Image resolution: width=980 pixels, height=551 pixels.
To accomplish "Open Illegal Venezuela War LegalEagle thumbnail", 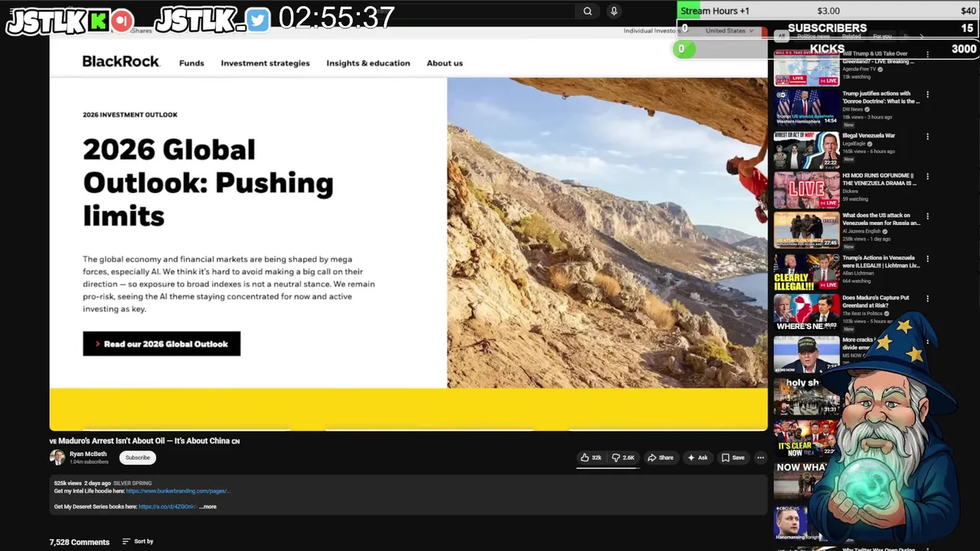I will point(806,148).
